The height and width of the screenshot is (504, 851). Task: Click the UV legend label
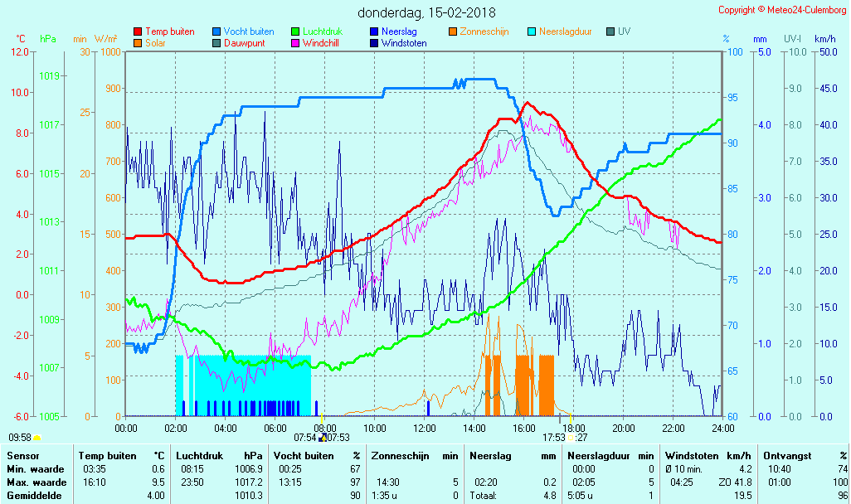pos(624,31)
